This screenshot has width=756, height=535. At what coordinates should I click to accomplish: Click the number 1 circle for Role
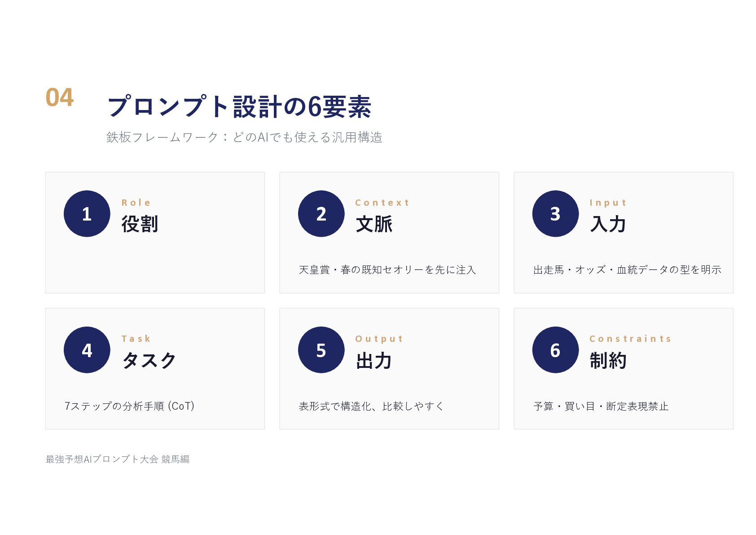pyautogui.click(x=87, y=213)
